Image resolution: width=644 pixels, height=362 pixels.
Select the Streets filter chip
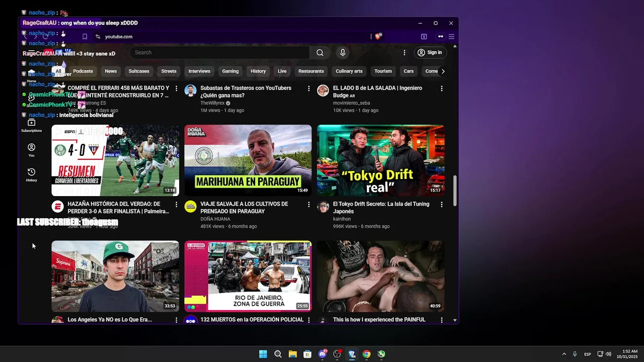(x=169, y=71)
